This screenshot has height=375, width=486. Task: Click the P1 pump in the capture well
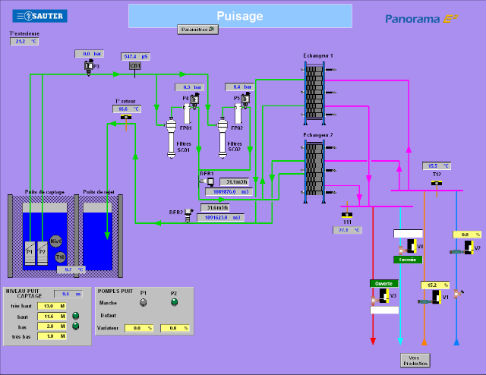point(30,253)
